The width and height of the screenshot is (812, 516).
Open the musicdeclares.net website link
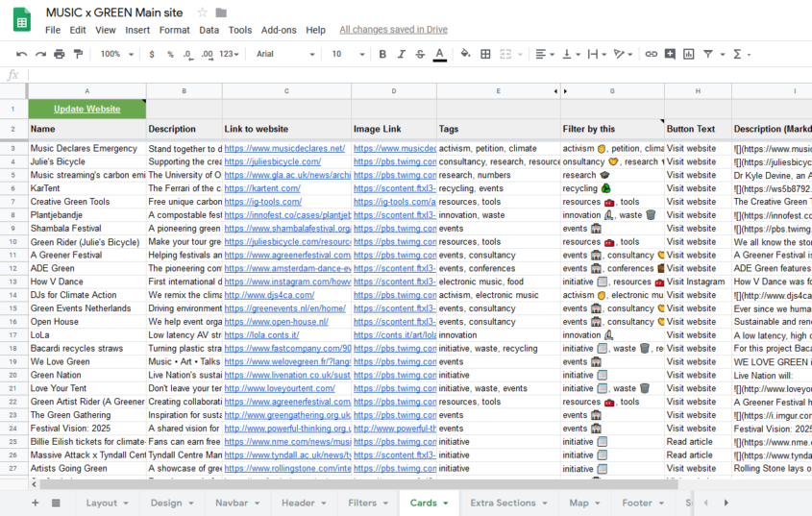[284, 148]
